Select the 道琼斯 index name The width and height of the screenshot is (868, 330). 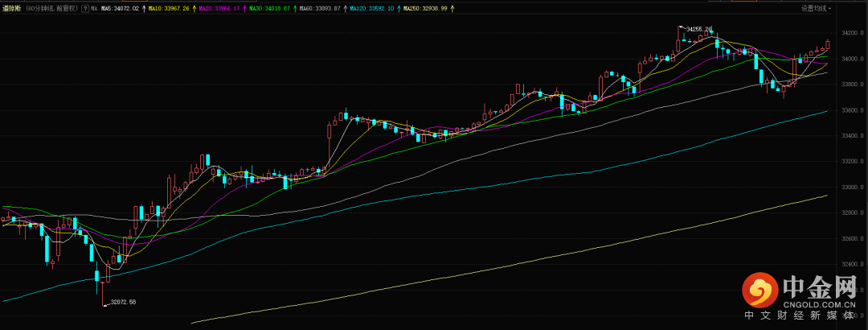11,9
